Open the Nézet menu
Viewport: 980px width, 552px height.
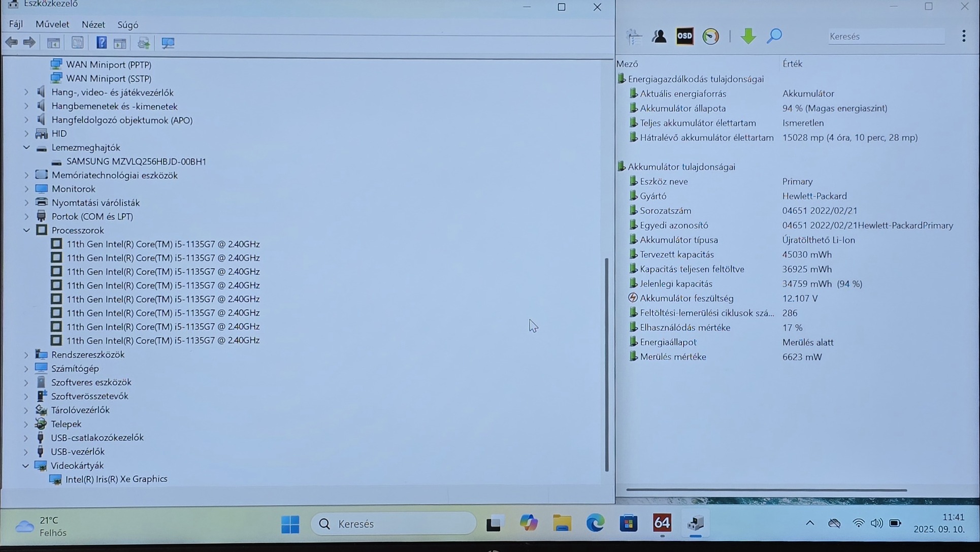coord(93,24)
